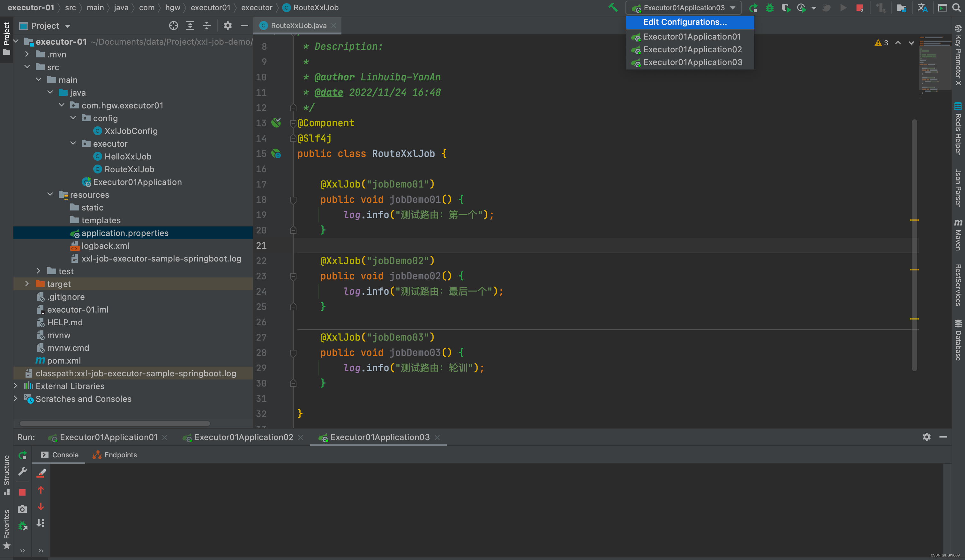Viewport: 965px width, 560px height.
Task: Toggle Maven tool window on right sidebar
Action: pos(958,234)
